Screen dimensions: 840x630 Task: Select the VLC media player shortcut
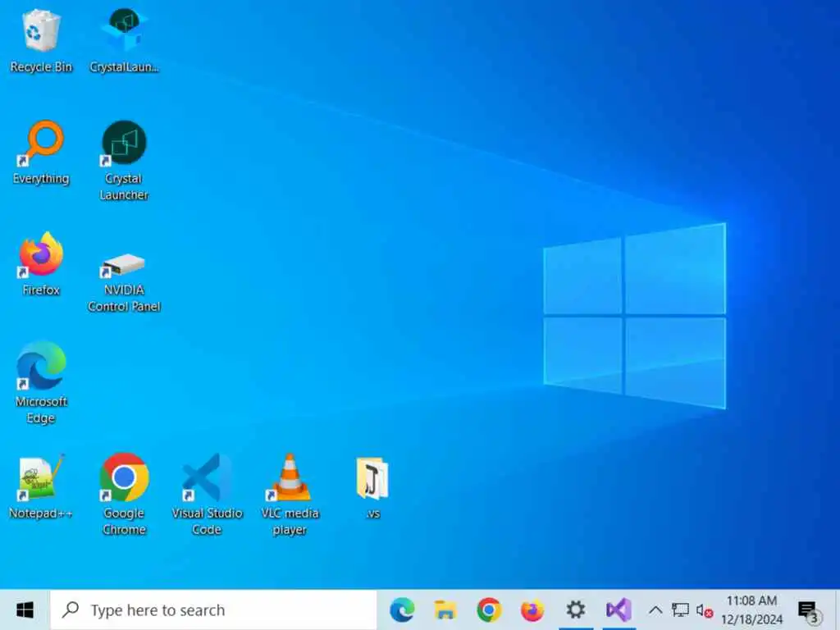pyautogui.click(x=290, y=495)
